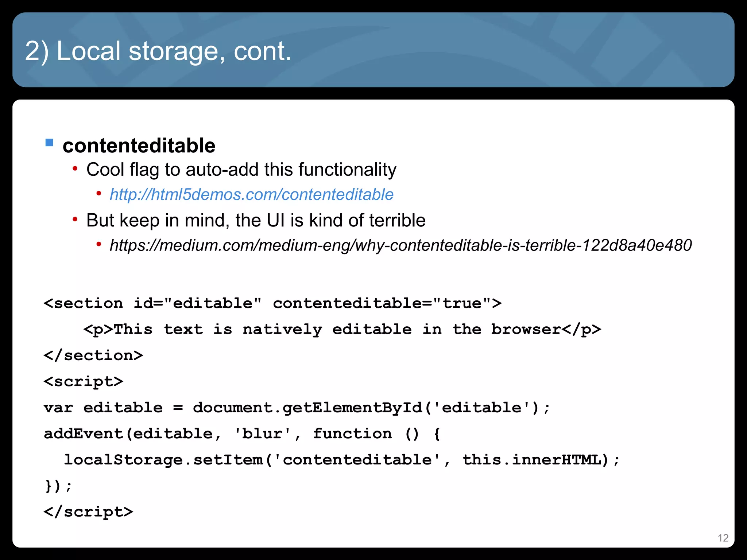Click the slide number 12

coord(723,538)
